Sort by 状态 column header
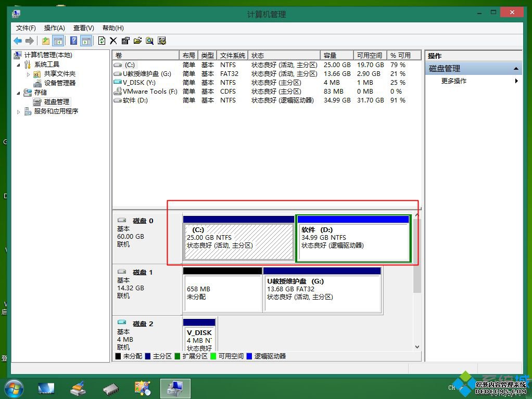This screenshot has height=399, width=532. (x=284, y=55)
